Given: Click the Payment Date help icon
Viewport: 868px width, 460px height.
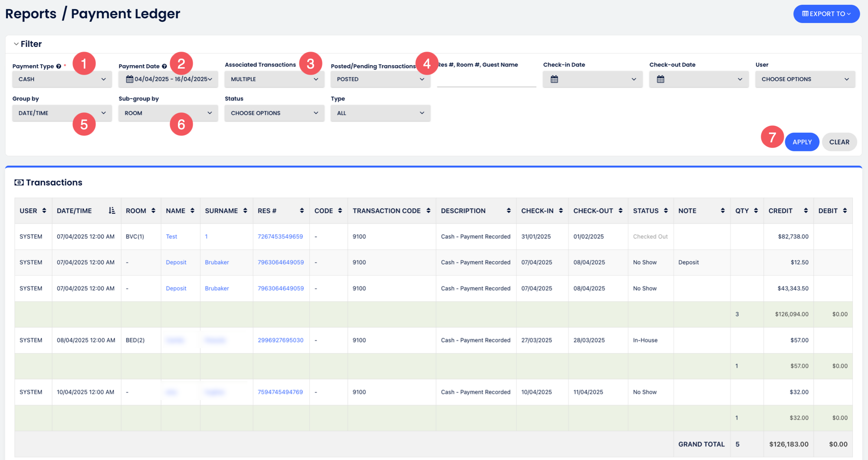Looking at the screenshot, I should [x=164, y=66].
